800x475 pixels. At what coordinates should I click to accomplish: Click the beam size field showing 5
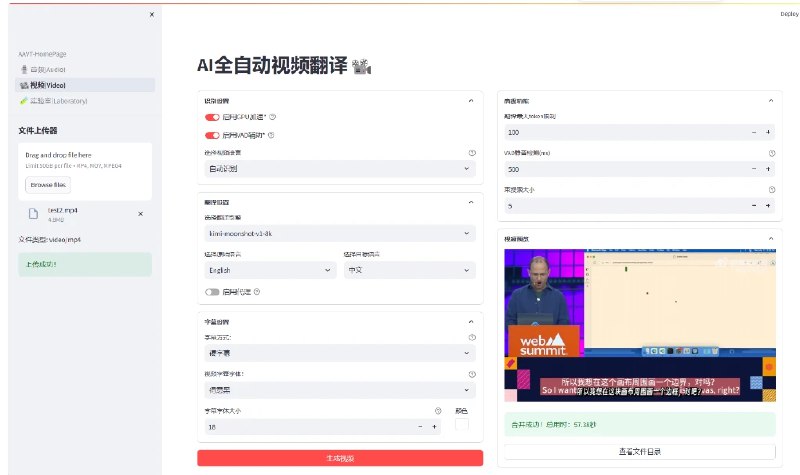626,206
